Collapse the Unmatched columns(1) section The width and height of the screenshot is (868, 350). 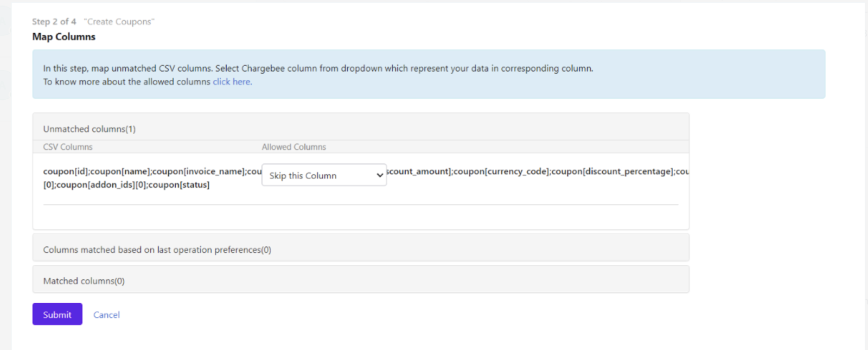pyautogui.click(x=90, y=129)
